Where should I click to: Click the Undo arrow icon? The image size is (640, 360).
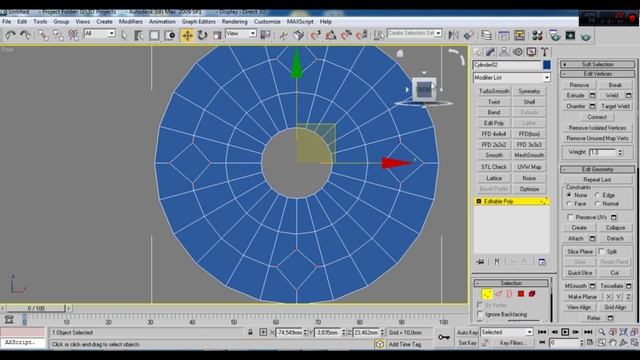[x=10, y=36]
